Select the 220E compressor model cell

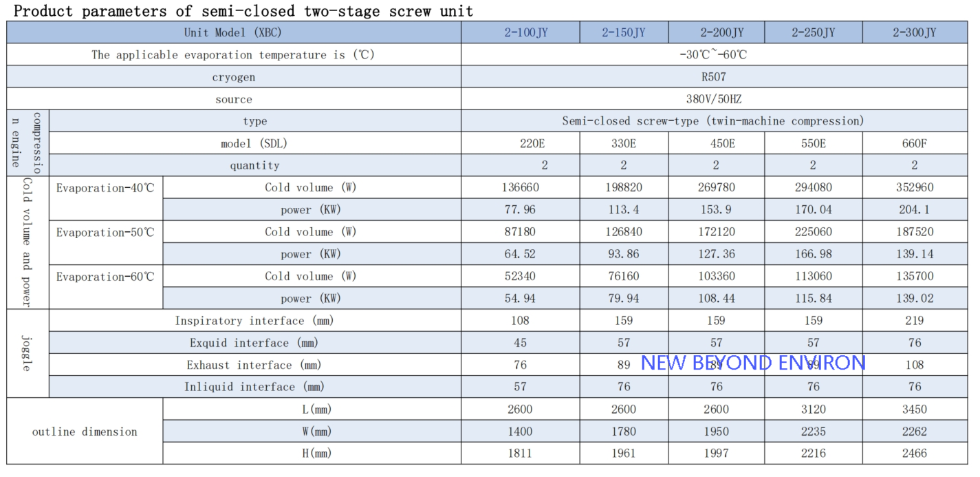520,143
